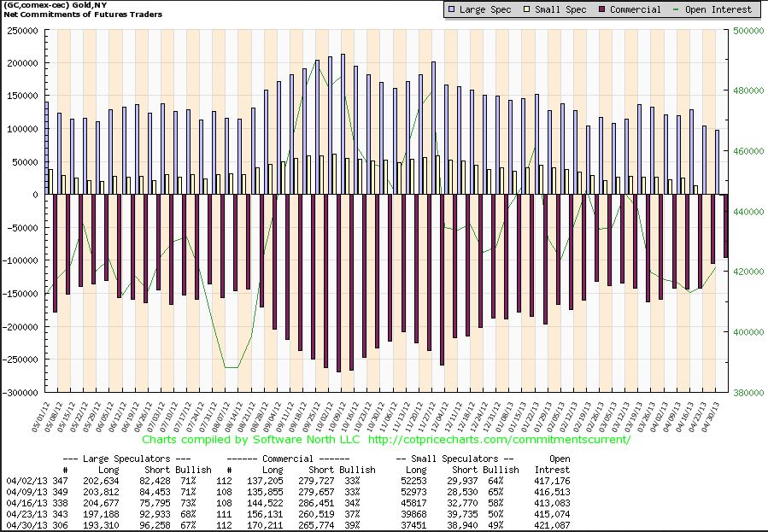Click the left axis label -300000
The image size is (768, 532).
21,393
